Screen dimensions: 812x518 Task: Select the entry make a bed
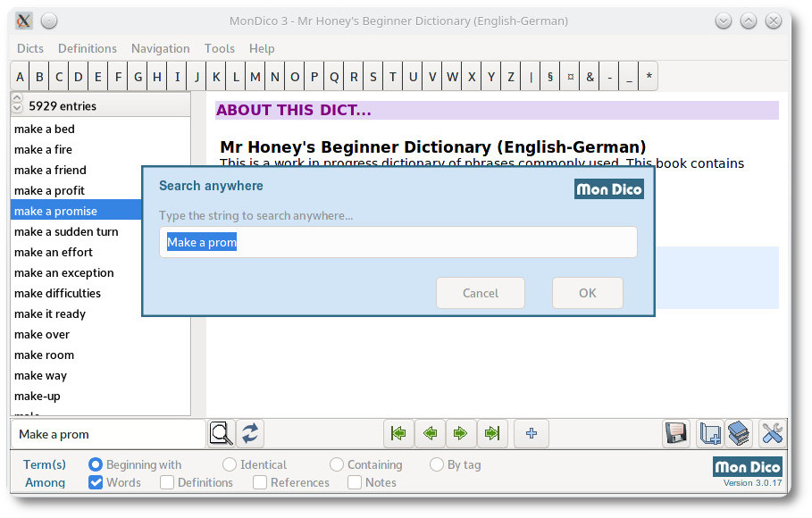(x=100, y=129)
